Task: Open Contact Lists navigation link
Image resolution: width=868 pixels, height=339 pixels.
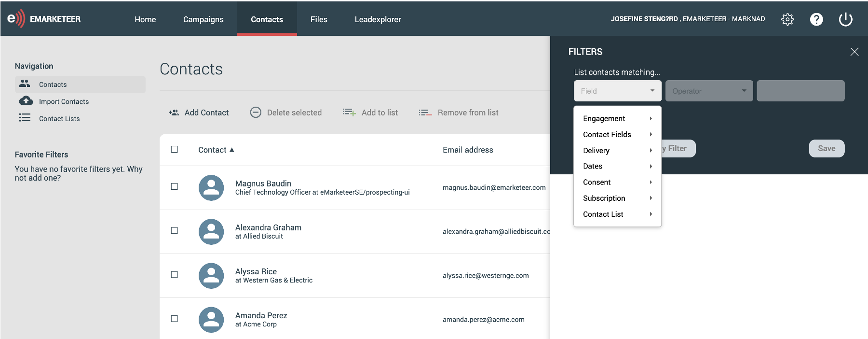Action: (x=59, y=118)
